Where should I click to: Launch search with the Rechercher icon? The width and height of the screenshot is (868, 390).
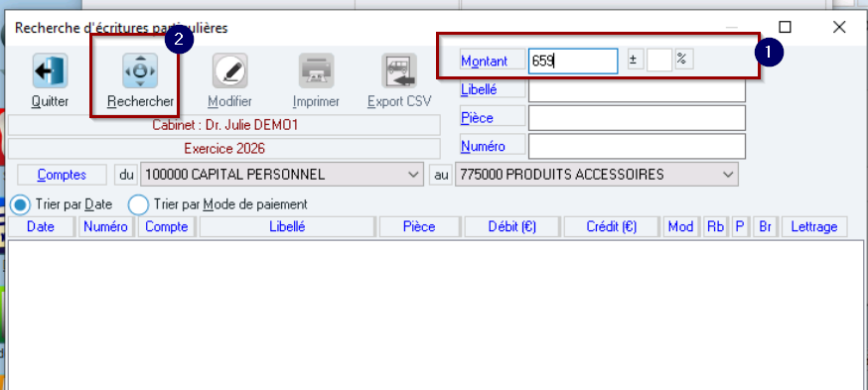pyautogui.click(x=140, y=70)
